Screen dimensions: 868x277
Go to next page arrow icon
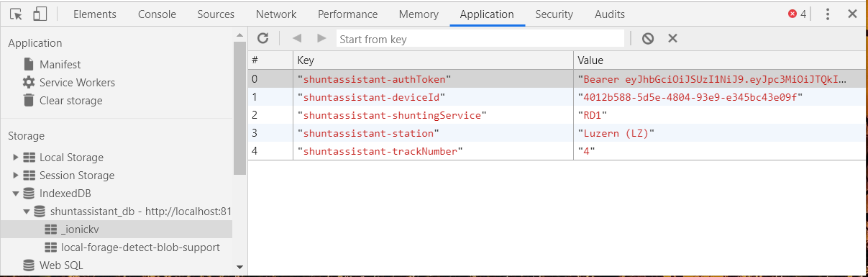pos(321,38)
